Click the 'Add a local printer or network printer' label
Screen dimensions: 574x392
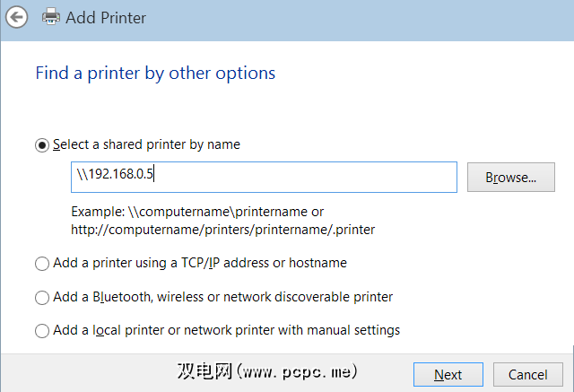click(x=226, y=331)
